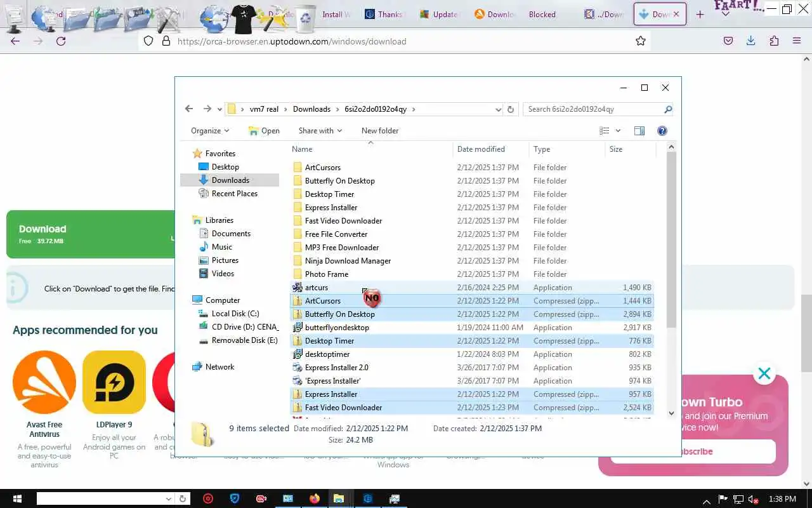Image resolution: width=812 pixels, height=508 pixels.
Task: Sort files by Name column
Action: click(x=371, y=149)
